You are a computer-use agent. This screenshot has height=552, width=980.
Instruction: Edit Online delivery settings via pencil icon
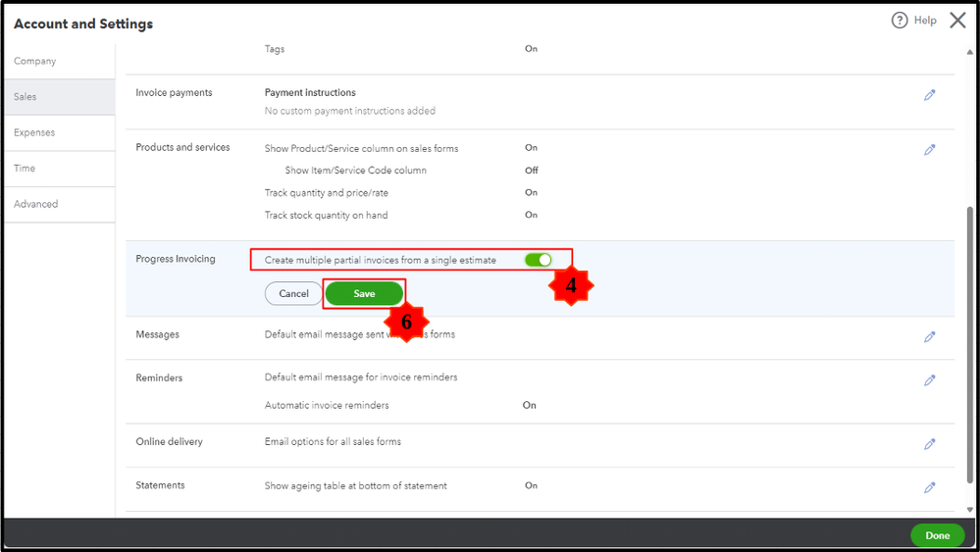[x=929, y=444]
